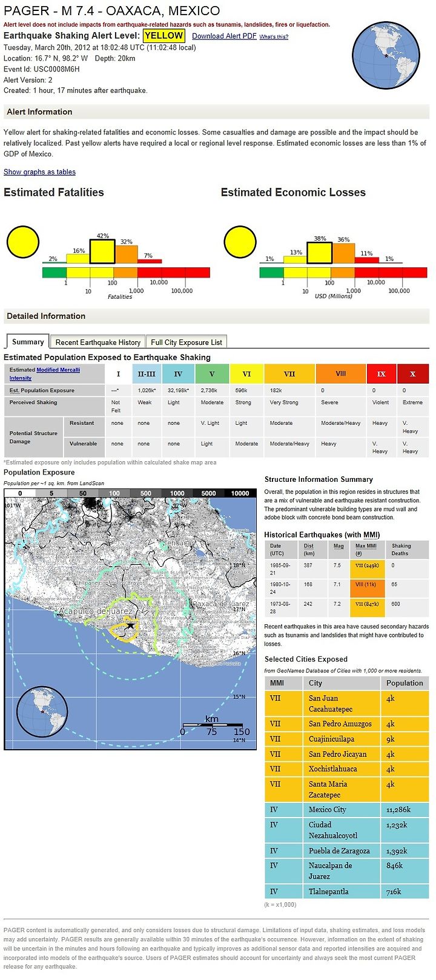The height and width of the screenshot is (980, 436).
Task: Click the MMI abbreviation in Historical Earthquakes heading
Action: (x=371, y=535)
